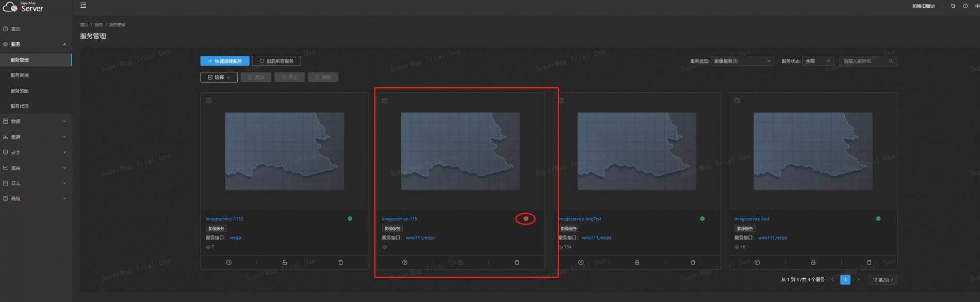
Task: Open the restjsr interface link of imageservice-1112
Action: pyautogui.click(x=236, y=238)
